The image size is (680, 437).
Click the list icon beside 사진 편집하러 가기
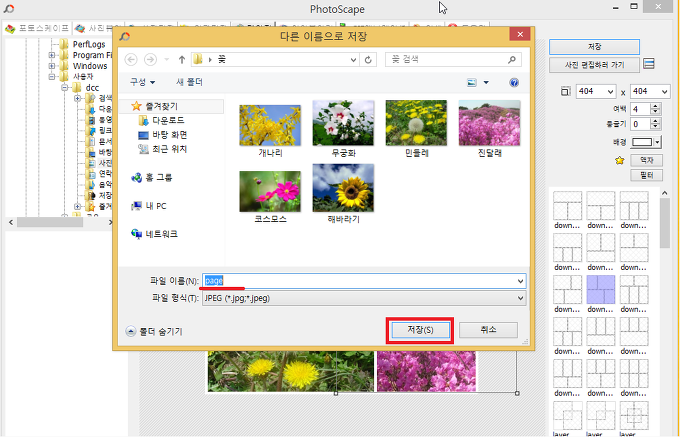pos(649,64)
